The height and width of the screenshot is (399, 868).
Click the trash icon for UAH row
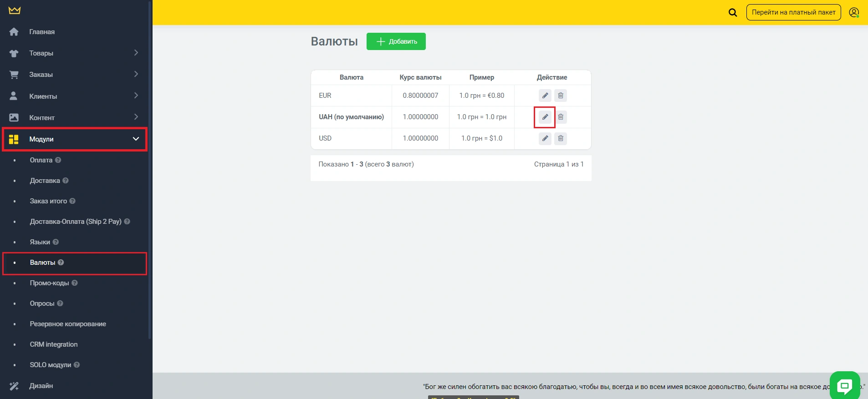point(561,117)
